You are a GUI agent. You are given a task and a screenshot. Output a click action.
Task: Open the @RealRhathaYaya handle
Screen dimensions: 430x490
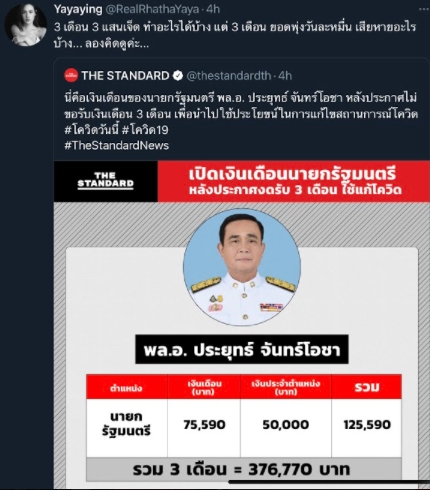point(152,9)
